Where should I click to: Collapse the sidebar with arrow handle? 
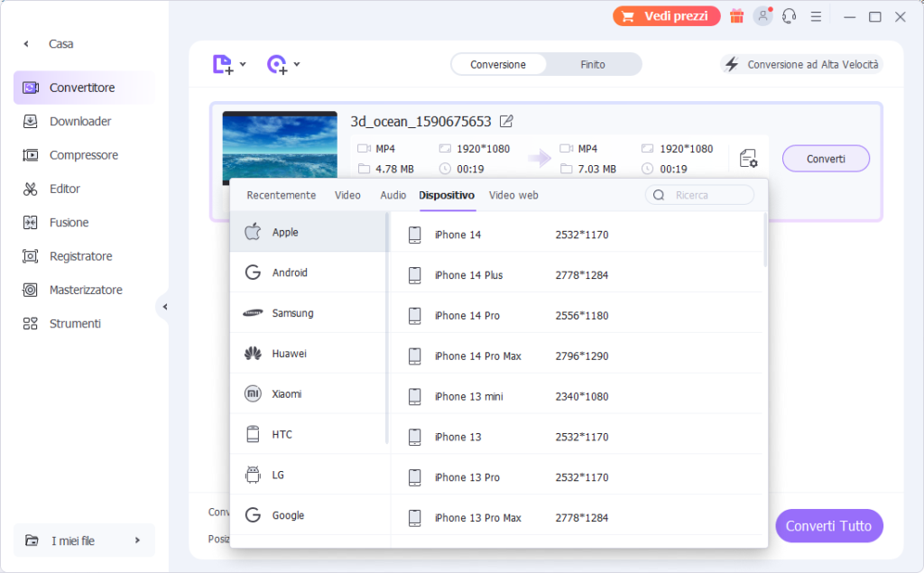(164, 307)
